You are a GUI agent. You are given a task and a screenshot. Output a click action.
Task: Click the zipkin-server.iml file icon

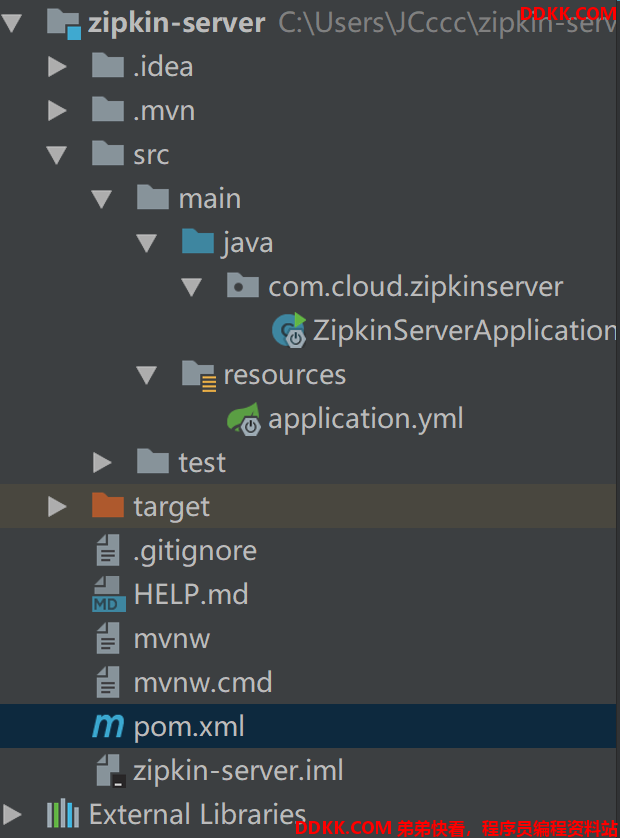click(111, 770)
